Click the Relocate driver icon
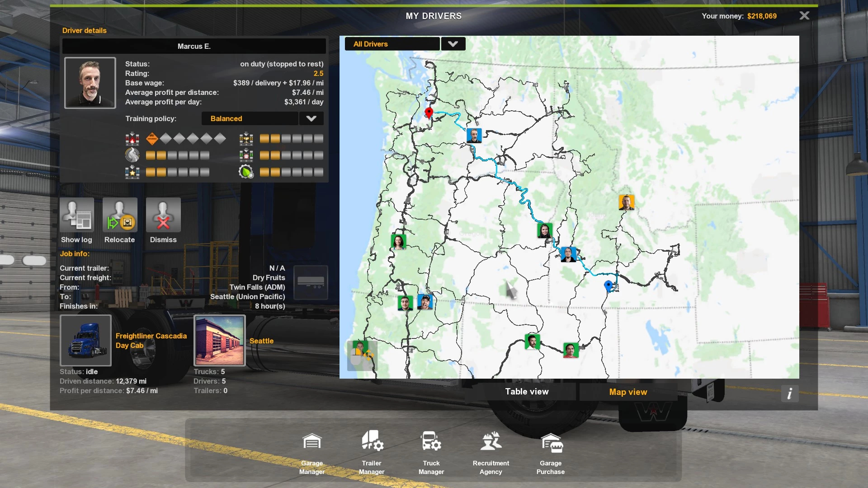The width and height of the screenshot is (868, 488). [119, 215]
